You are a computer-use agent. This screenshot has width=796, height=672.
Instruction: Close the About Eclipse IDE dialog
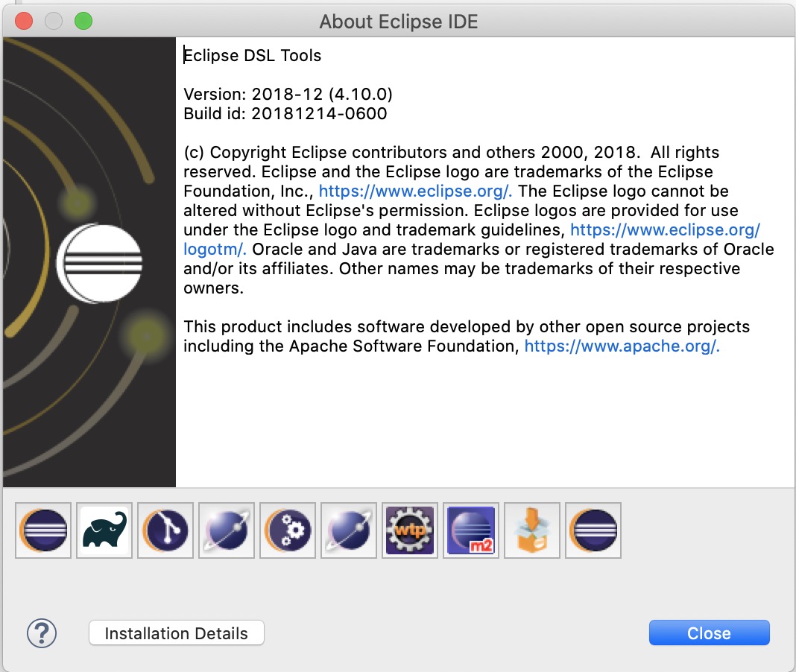(710, 633)
